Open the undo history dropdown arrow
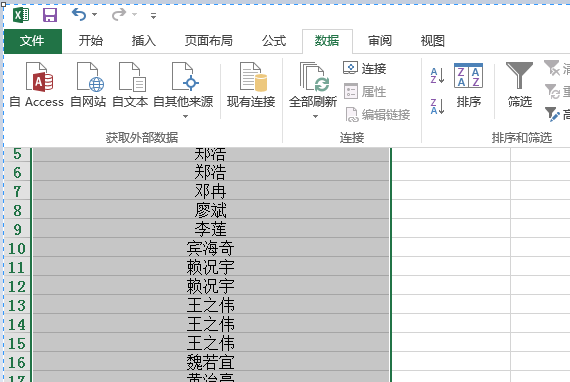This screenshot has width=570, height=382. tap(95, 15)
